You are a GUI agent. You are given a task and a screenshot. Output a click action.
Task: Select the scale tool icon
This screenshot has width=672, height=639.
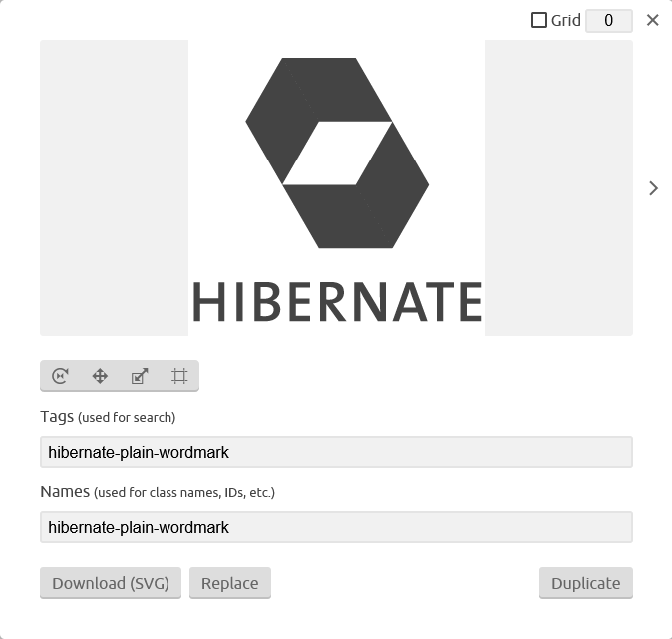coord(140,376)
